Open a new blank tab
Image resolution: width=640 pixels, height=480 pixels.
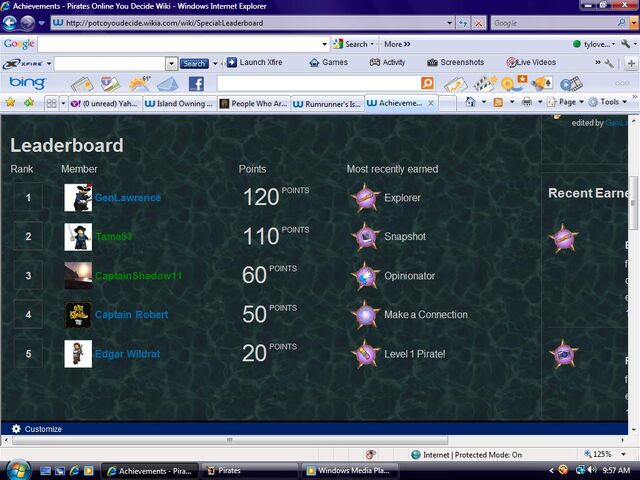click(x=447, y=104)
